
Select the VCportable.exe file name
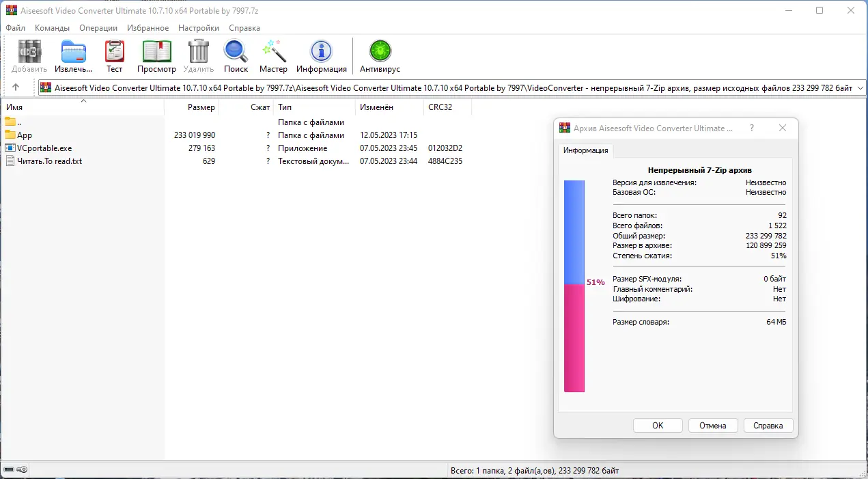pyautogui.click(x=44, y=148)
